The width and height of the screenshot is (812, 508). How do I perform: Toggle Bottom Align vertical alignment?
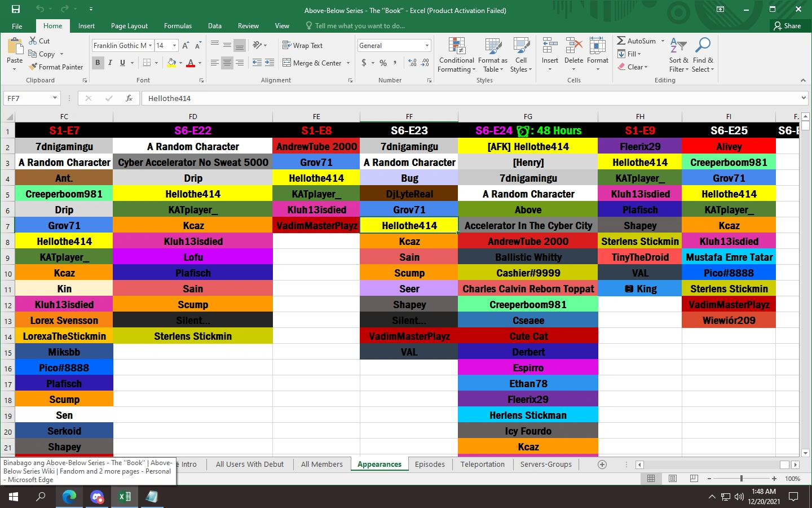point(240,45)
